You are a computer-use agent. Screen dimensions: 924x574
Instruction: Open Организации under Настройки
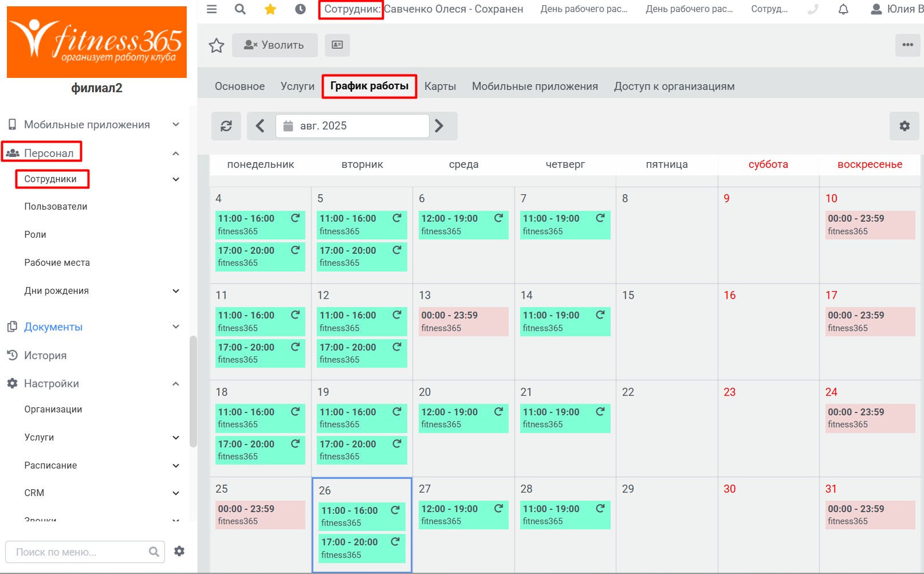tap(53, 410)
